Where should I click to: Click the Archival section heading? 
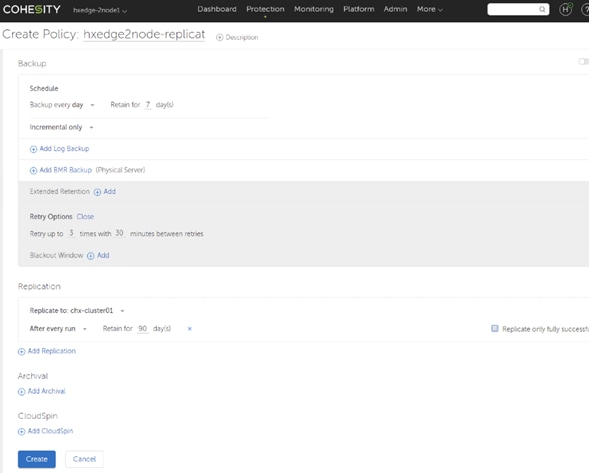pyautogui.click(x=33, y=376)
